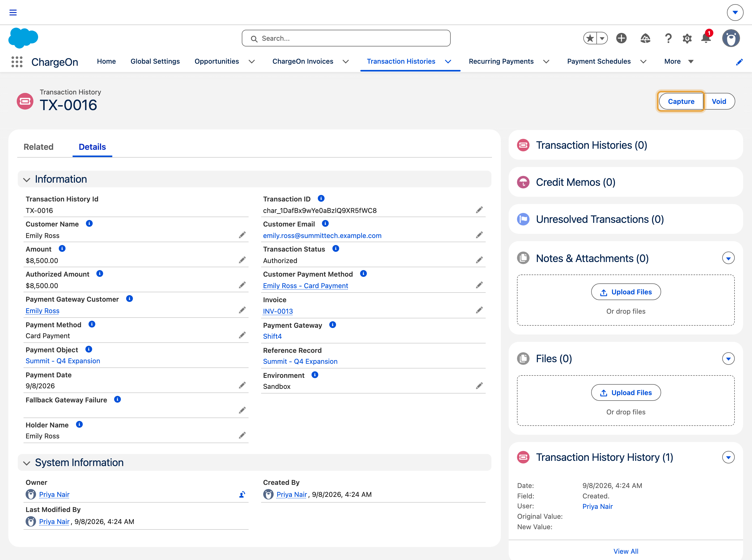Image resolution: width=752 pixels, height=560 pixels.
Task: Upload files in the Files card
Action: tap(626, 392)
